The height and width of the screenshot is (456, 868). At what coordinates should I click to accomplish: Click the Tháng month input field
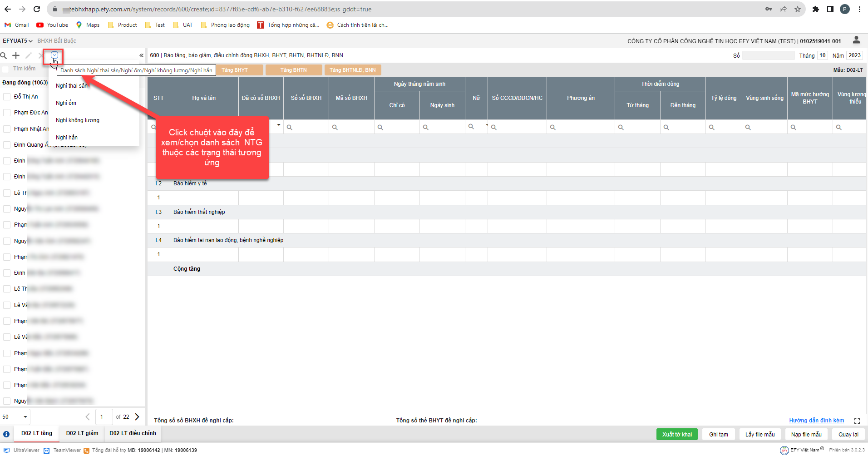click(x=823, y=55)
